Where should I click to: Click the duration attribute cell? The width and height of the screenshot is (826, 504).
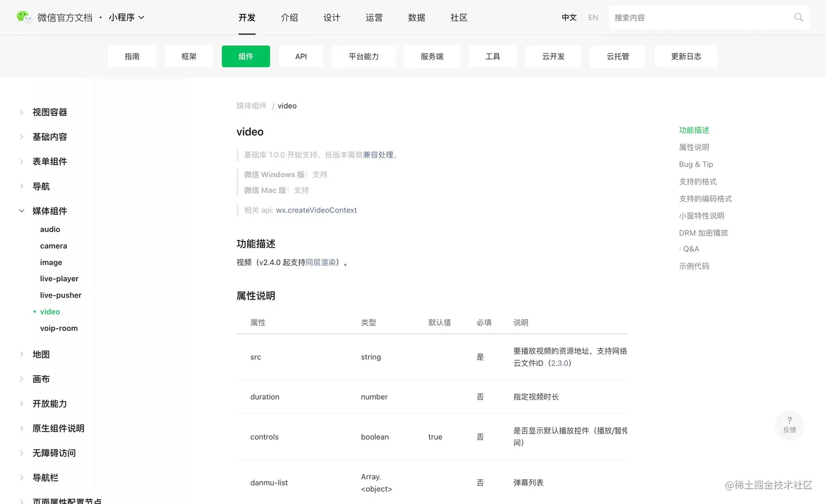click(264, 397)
